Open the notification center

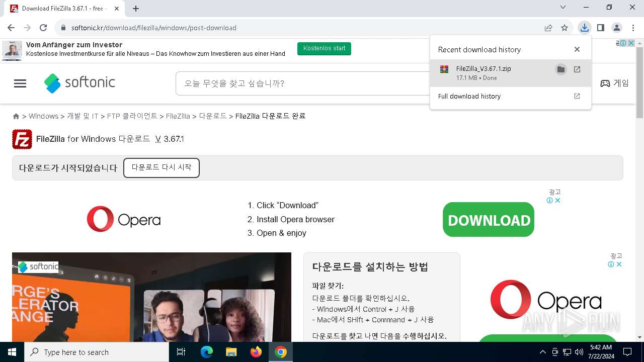627,352
